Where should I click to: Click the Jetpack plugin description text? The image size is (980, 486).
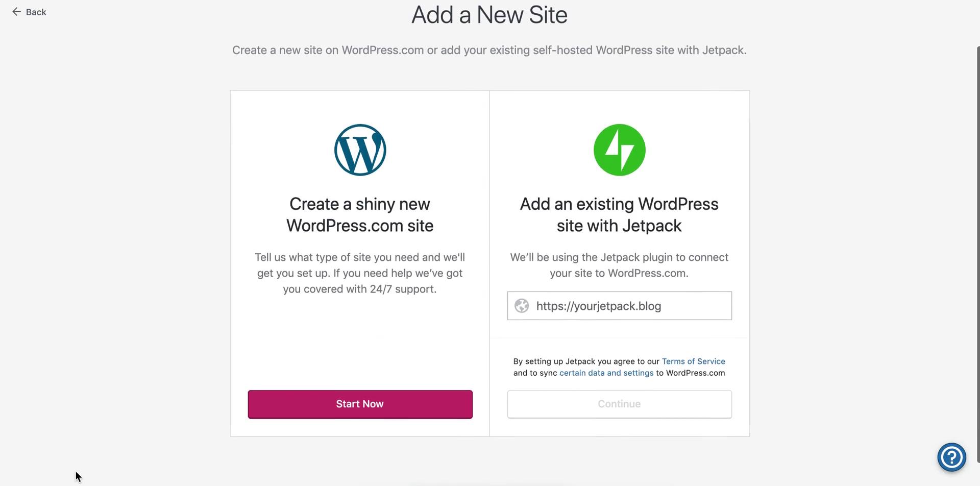point(619,265)
